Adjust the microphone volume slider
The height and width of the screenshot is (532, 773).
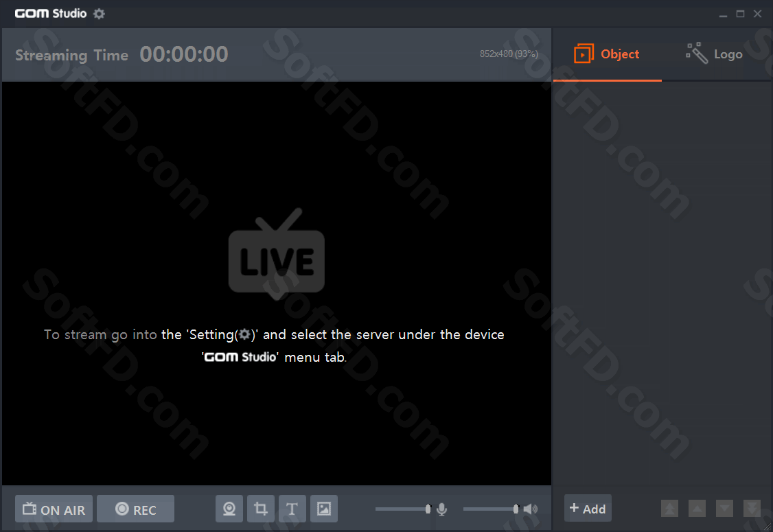pyautogui.click(x=403, y=509)
